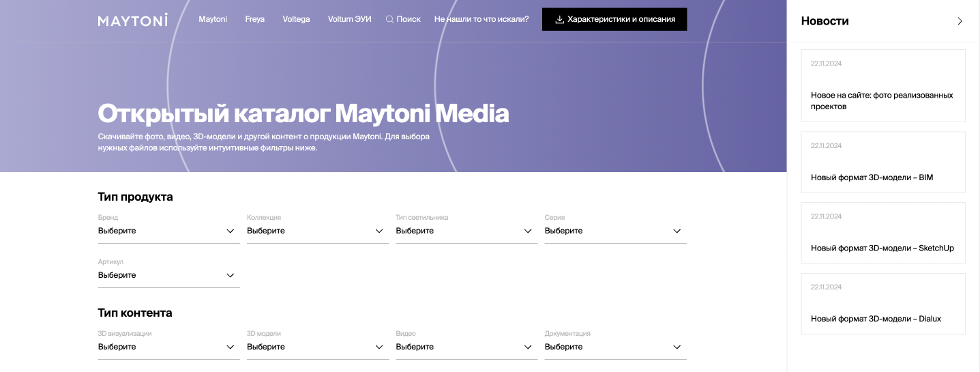Click the search magnifier icon

(x=389, y=19)
